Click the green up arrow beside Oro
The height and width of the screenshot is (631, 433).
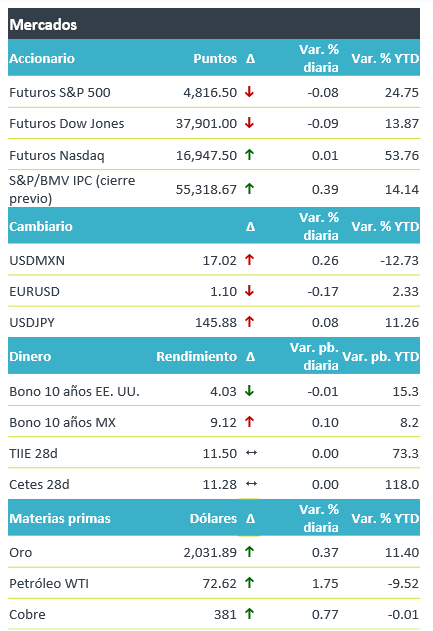249,552
